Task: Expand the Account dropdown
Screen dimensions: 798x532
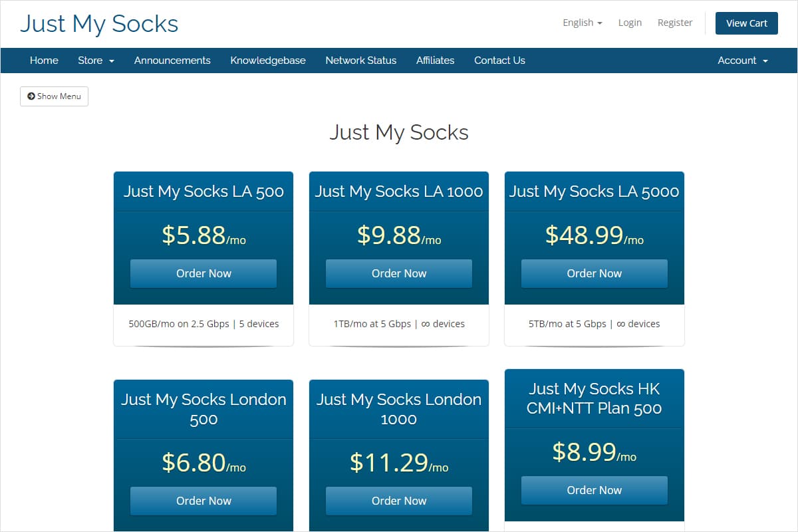Action: pos(742,61)
